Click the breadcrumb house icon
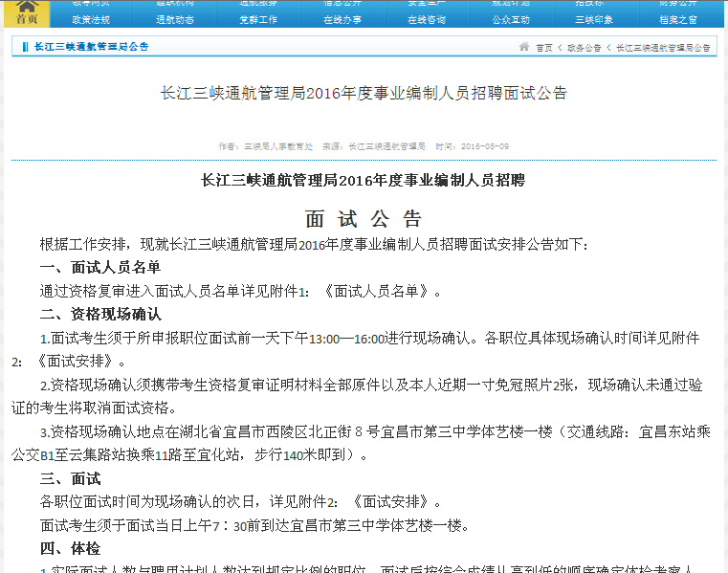Screen dimensions: 728x573 coord(524,47)
